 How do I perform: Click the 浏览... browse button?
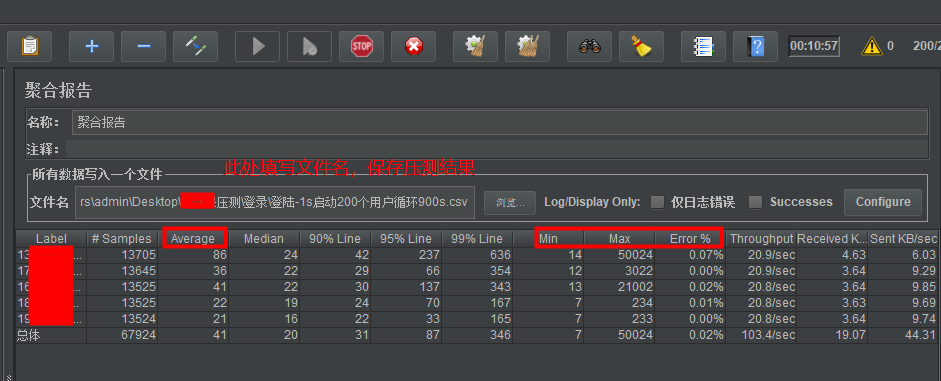pos(510,203)
